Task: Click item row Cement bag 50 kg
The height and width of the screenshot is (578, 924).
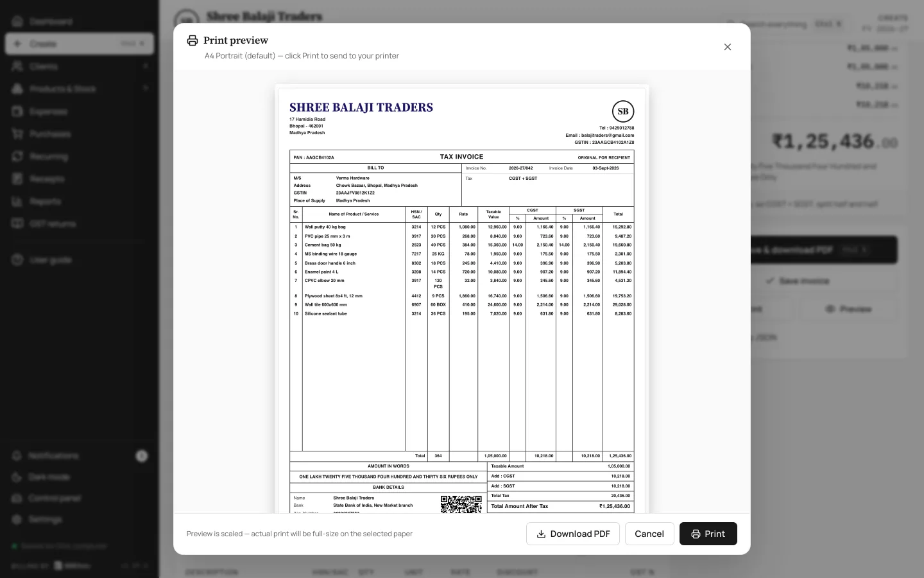Action: 462,245
